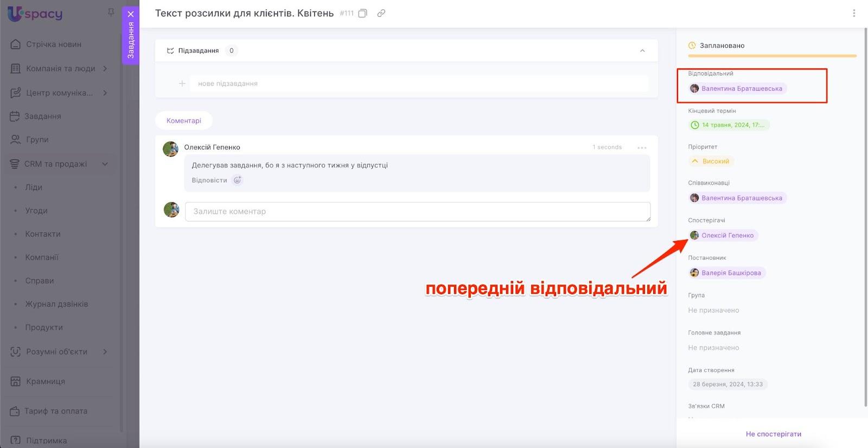Viewport: 868px width, 448px height.
Task: Click your avatar beside the comment field
Action: [171, 210]
